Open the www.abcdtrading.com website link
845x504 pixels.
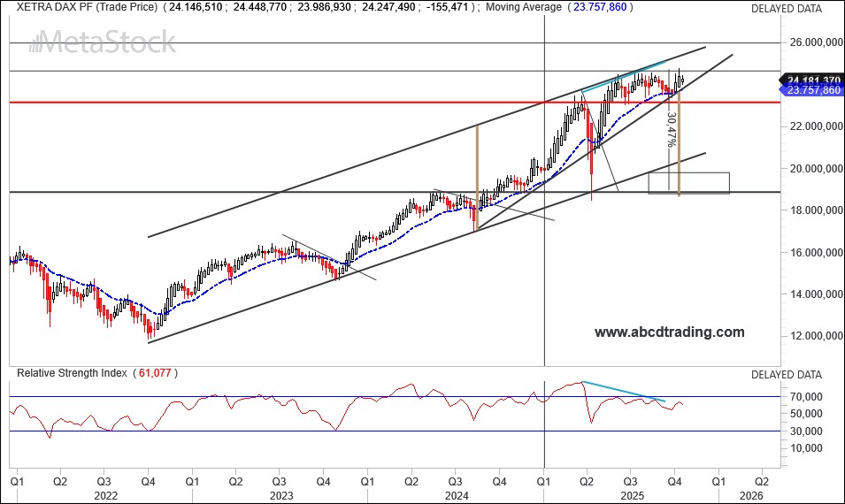coord(669,332)
